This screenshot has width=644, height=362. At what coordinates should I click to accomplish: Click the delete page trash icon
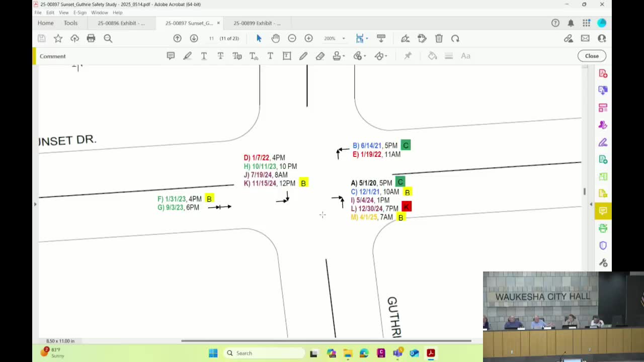[439, 39]
